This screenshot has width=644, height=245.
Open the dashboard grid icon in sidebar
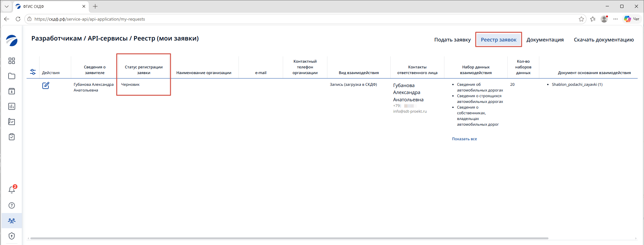tap(12, 61)
